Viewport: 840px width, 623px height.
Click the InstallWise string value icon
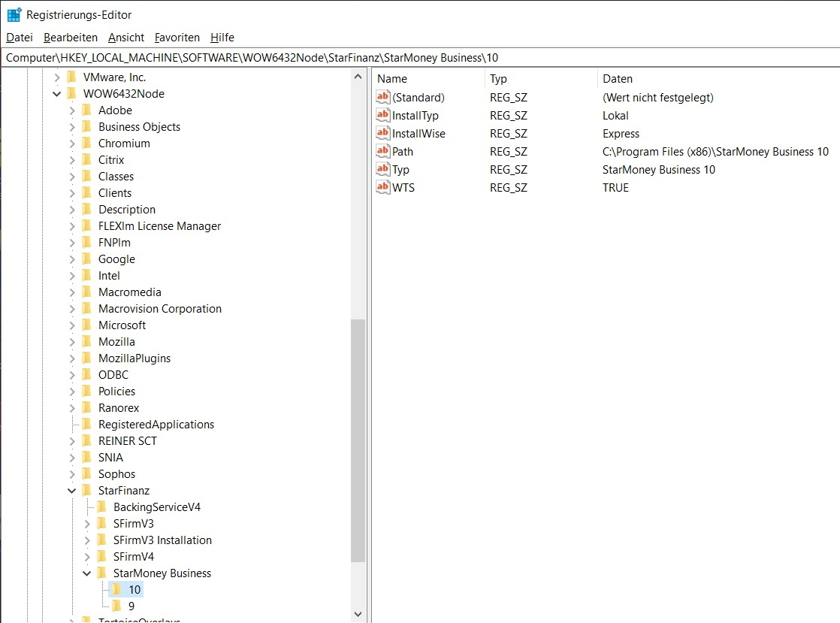click(382, 133)
